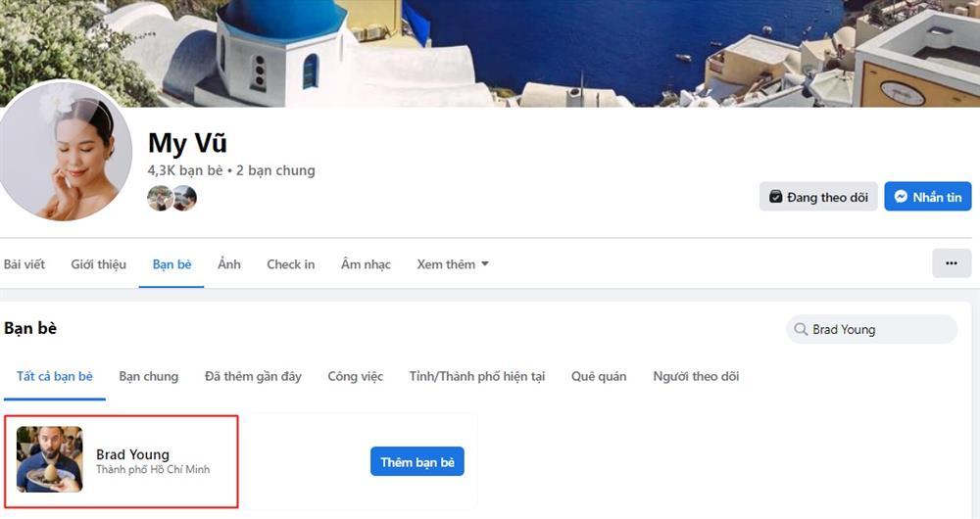This screenshot has height=519, width=980.
Task: Filter by Tỉnh/Thành phố hiện tại
Action: 477,376
